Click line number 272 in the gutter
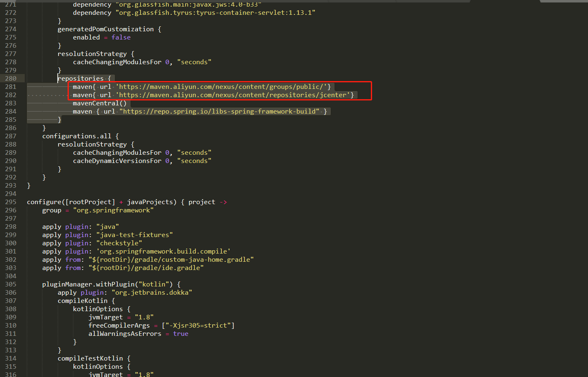588x377 pixels. 11,13
